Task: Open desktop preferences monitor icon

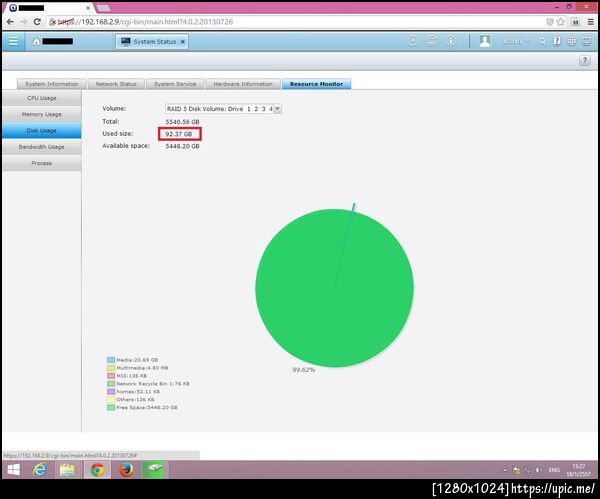Action: point(586,41)
